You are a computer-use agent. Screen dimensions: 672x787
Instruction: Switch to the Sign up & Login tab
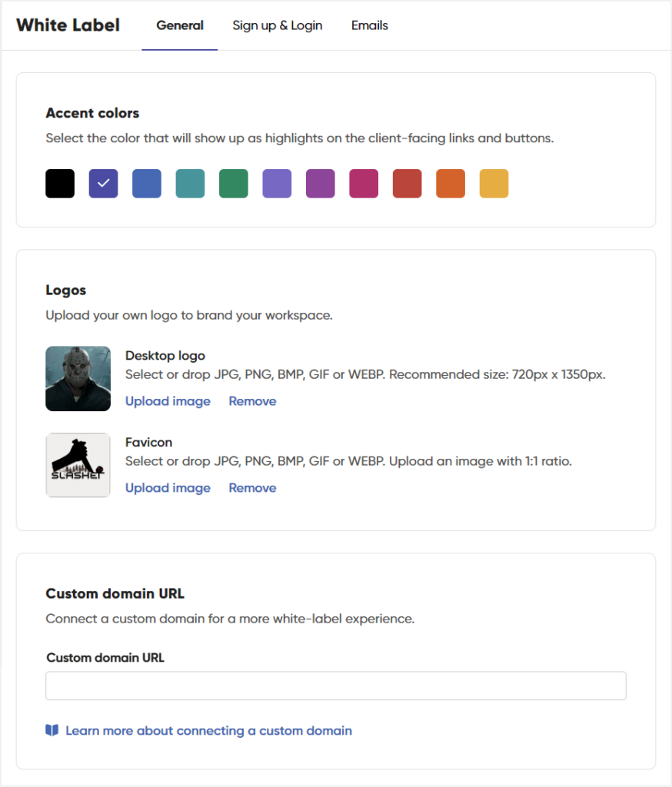pyautogui.click(x=278, y=25)
